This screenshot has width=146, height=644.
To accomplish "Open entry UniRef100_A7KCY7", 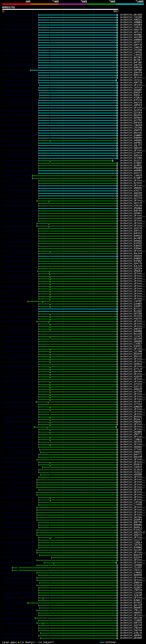I will (131, 191).
